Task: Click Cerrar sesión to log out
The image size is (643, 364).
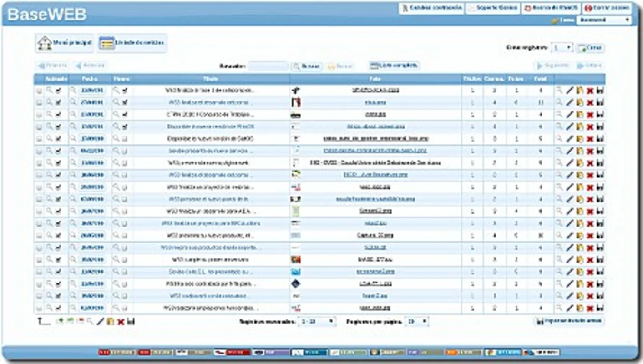Action: coord(607,8)
